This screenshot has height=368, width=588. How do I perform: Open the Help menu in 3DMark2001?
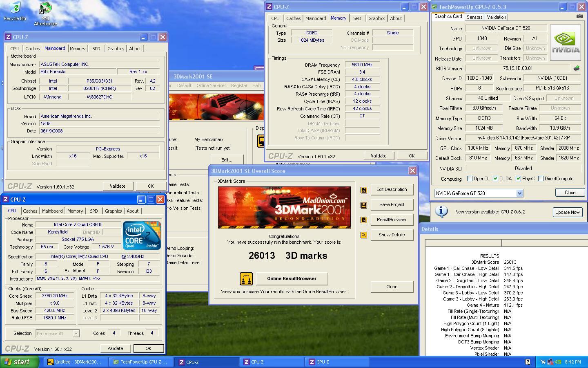click(256, 85)
